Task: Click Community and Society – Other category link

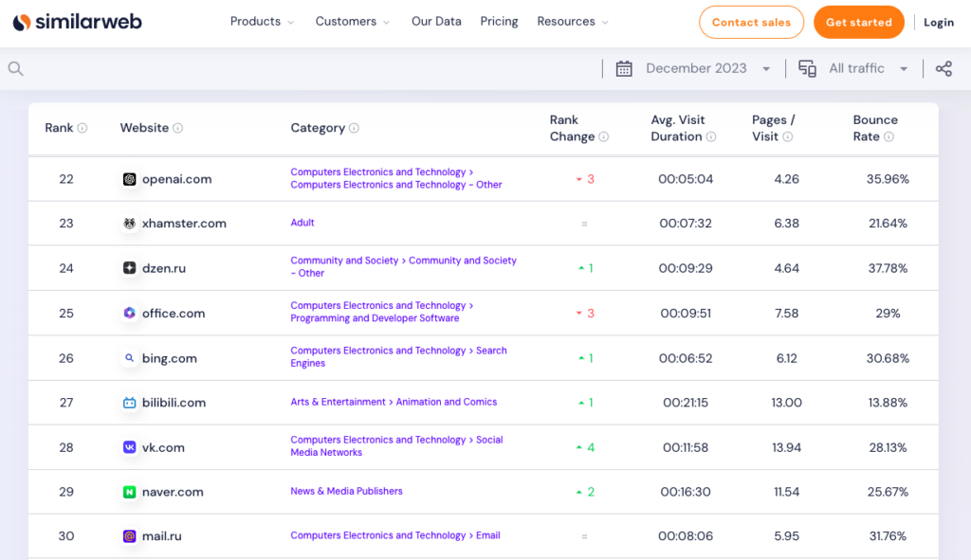Action: point(403,266)
